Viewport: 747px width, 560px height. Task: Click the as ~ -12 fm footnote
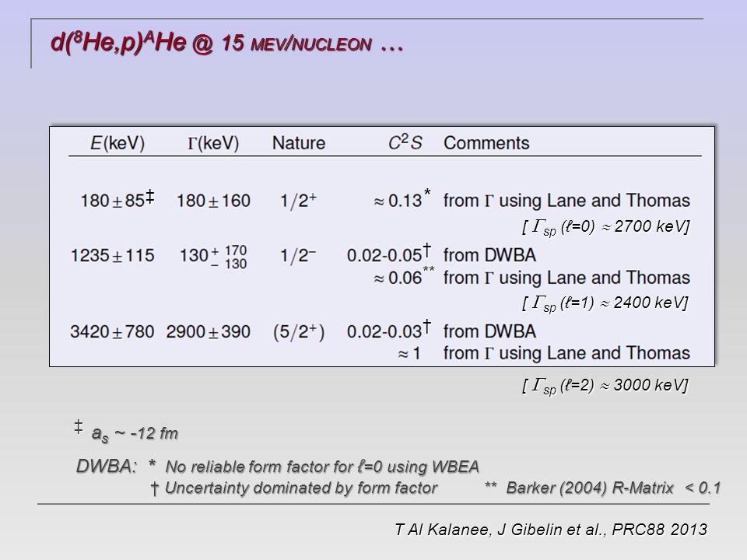tap(126, 431)
